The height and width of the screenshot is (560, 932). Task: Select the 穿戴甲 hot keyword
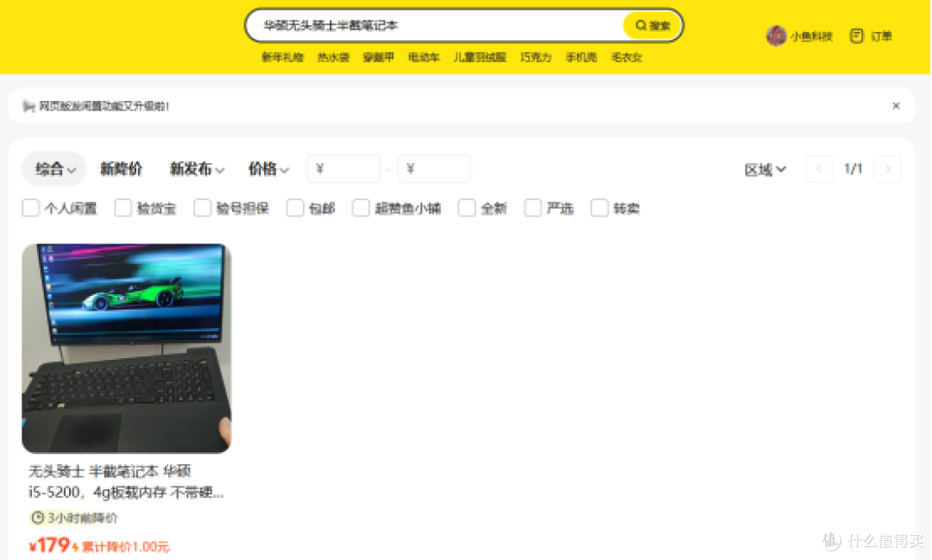click(379, 58)
